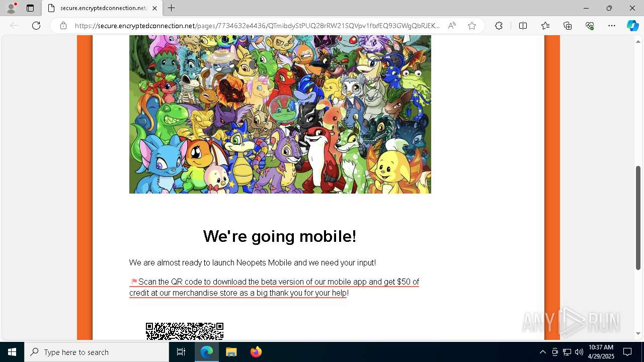Open the Meet Now tray icon
644x362 pixels.
click(555, 352)
